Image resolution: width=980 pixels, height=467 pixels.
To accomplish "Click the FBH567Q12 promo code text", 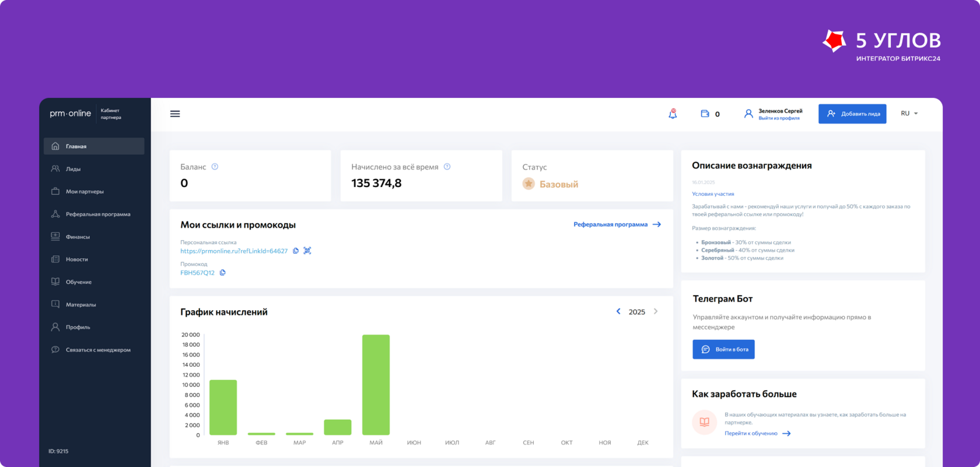I will pos(197,272).
